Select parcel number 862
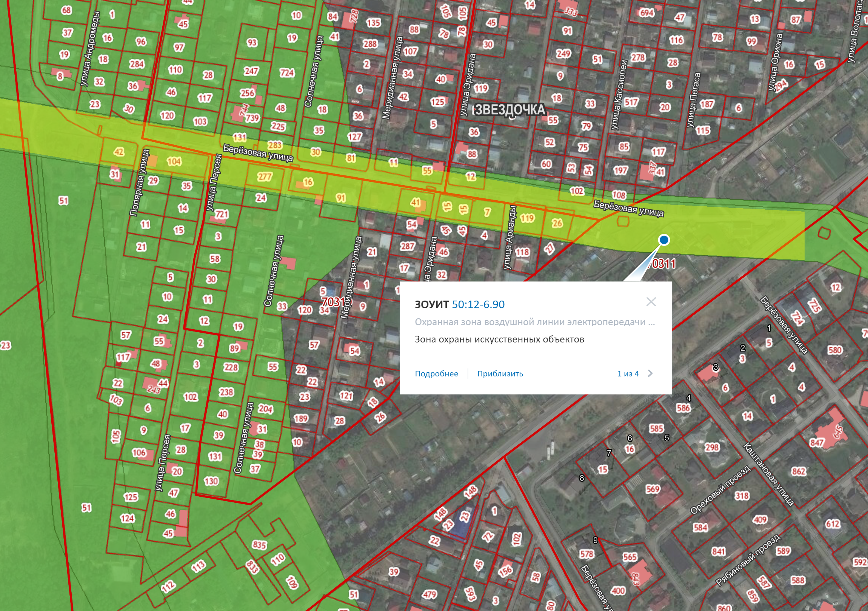868x611 pixels. pyautogui.click(x=799, y=471)
